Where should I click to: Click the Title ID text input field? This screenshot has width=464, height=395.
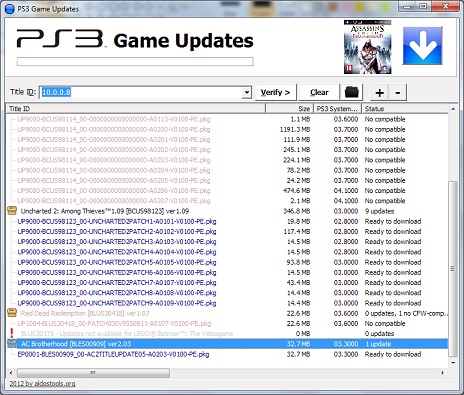pyautogui.click(x=142, y=92)
